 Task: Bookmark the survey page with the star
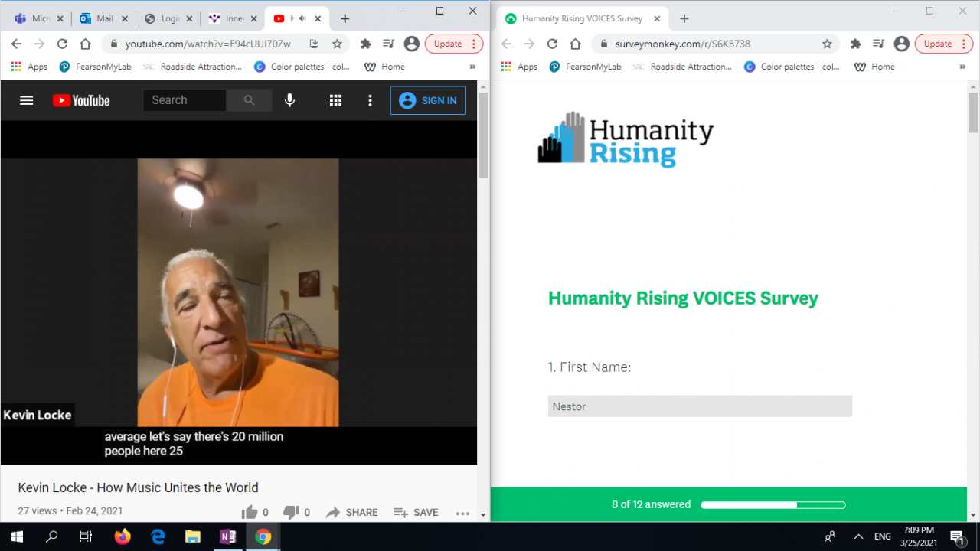coord(827,44)
